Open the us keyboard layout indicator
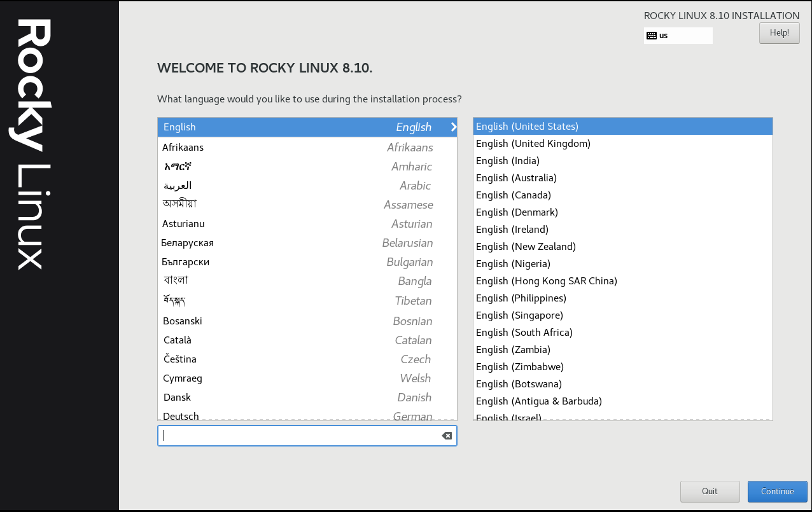 click(x=678, y=36)
